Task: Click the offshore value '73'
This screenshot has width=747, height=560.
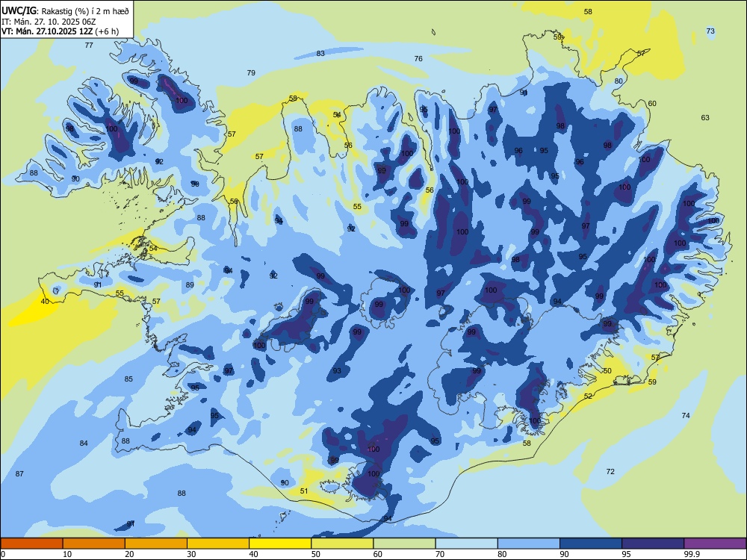Action: 710,31
